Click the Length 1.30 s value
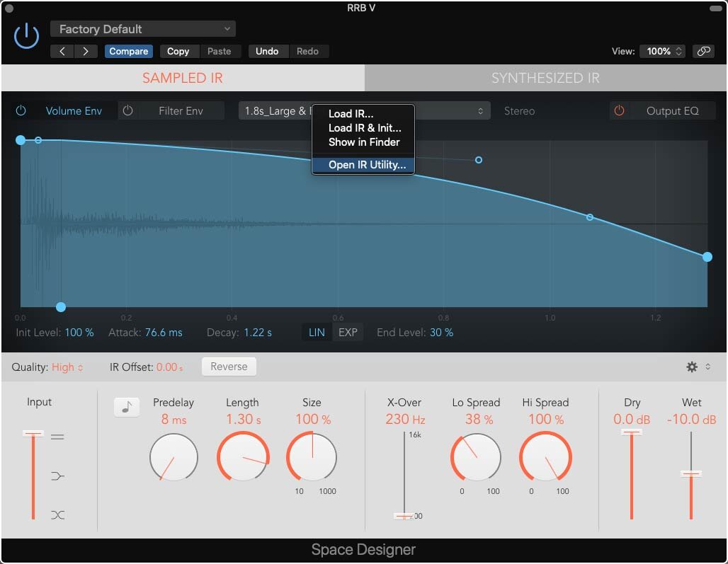 pos(244,420)
